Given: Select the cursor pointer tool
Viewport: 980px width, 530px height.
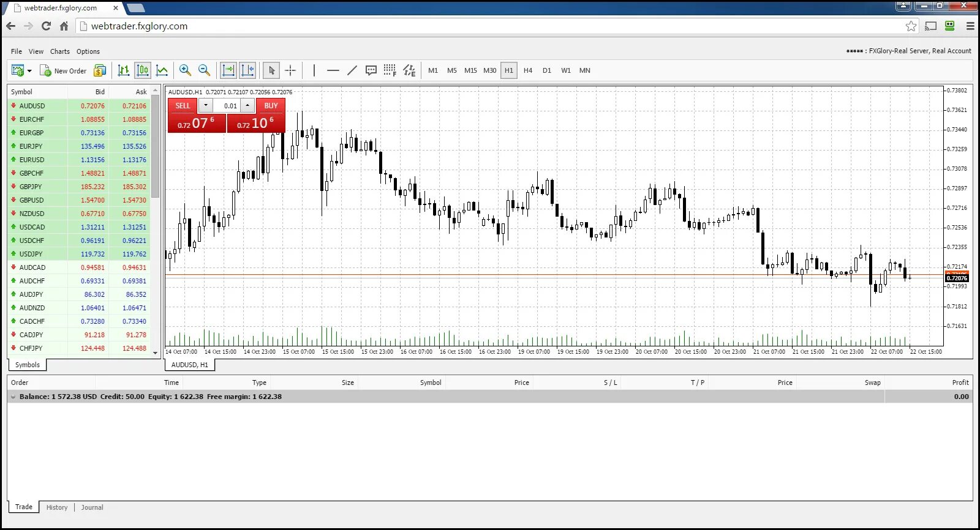Looking at the screenshot, I should tap(271, 70).
